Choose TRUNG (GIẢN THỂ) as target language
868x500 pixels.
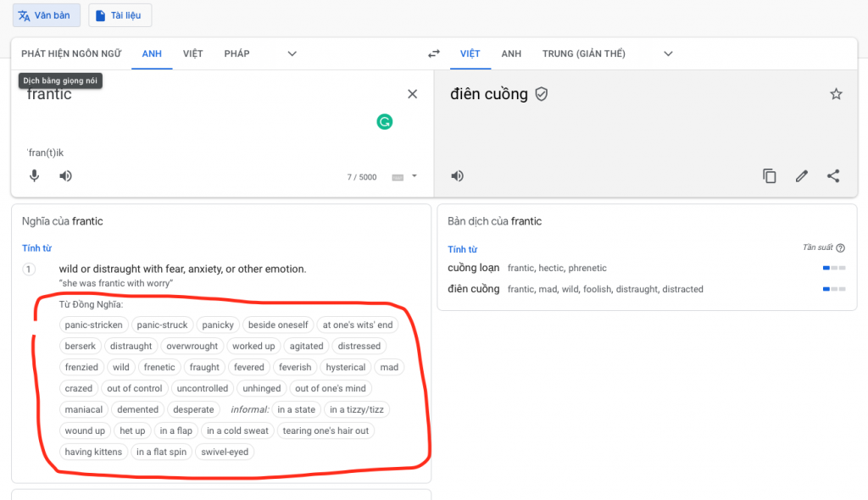[583, 53]
